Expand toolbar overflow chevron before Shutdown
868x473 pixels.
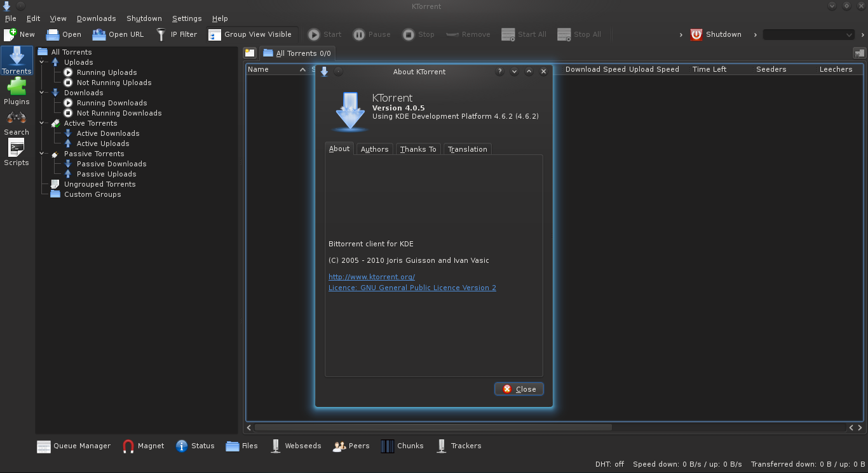click(681, 34)
